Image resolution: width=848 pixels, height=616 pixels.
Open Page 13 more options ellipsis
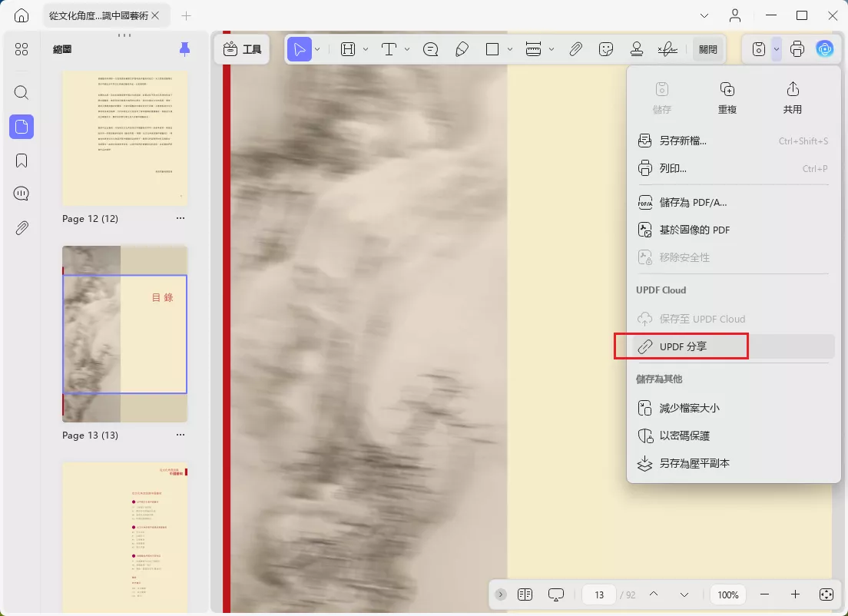point(181,436)
